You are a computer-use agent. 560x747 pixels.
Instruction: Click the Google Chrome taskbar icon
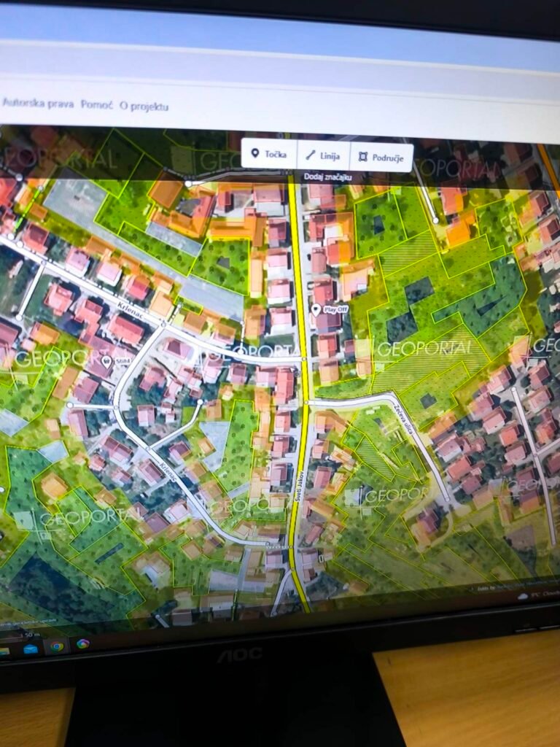(57, 646)
